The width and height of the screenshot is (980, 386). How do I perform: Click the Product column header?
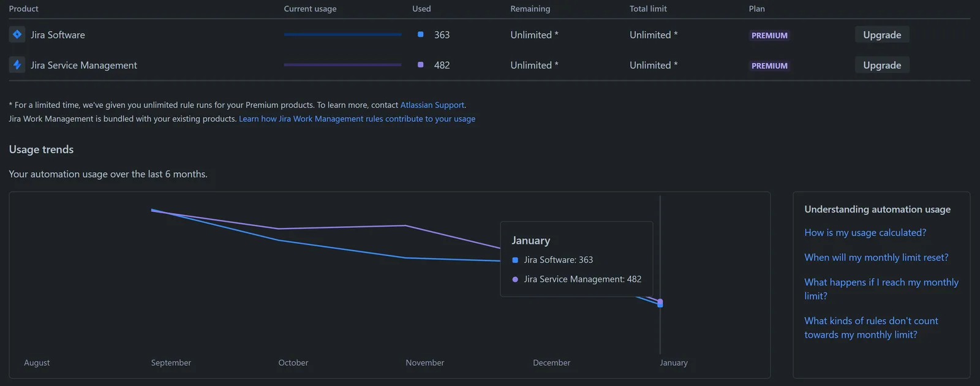(x=24, y=9)
